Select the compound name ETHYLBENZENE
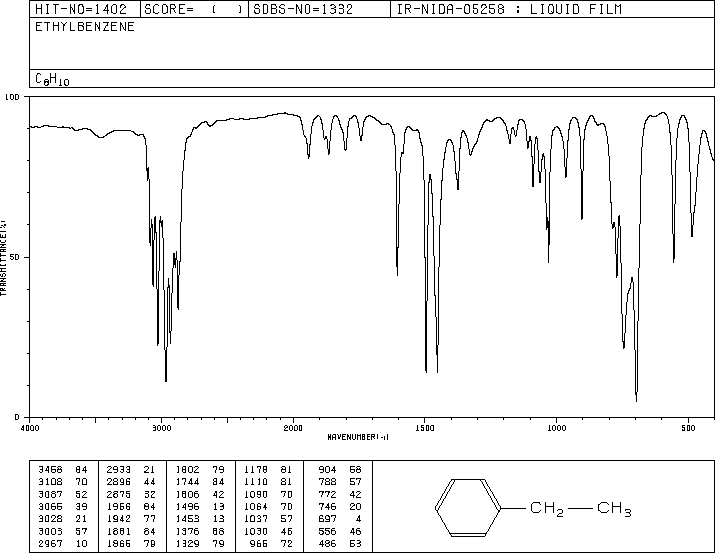Image resolution: width=715 pixels, height=553 pixels. (x=85, y=27)
